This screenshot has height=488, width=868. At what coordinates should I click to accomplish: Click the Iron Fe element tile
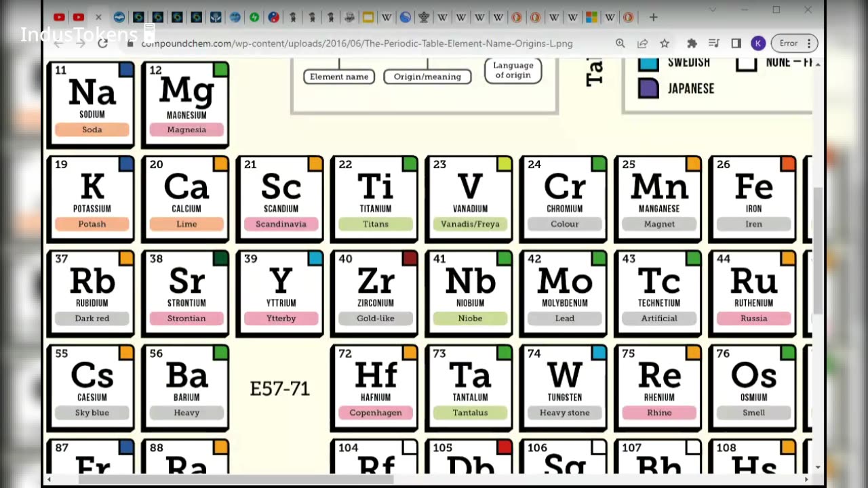753,199
